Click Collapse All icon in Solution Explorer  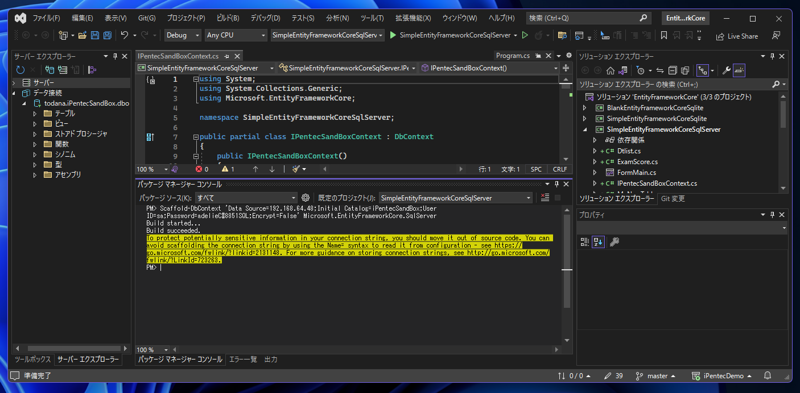click(672, 70)
